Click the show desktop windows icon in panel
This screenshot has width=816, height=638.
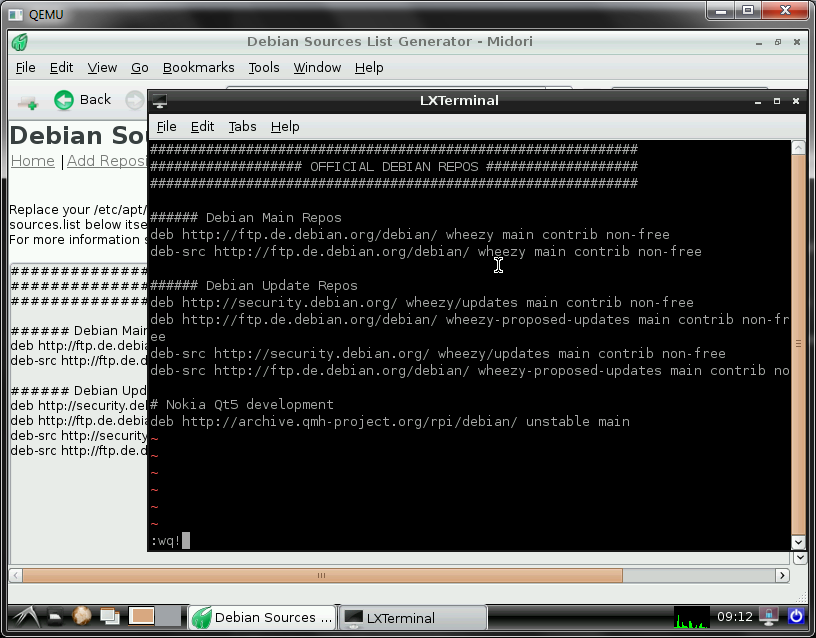tap(110, 617)
